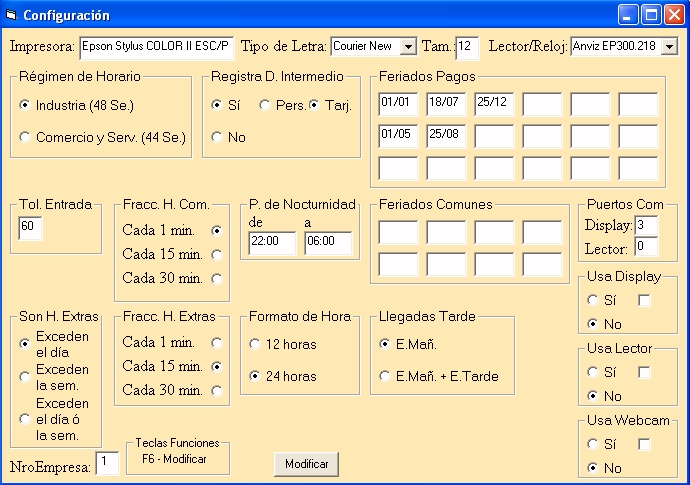Enable the Usa Display checkbox

[x=645, y=300]
